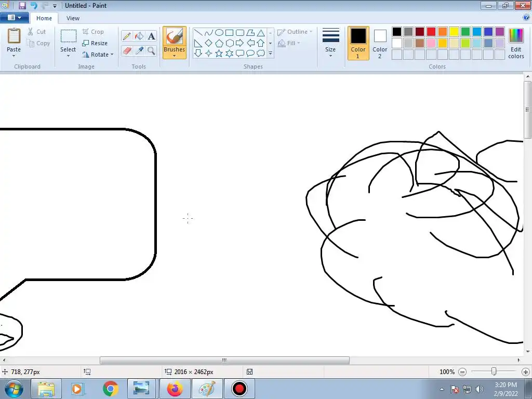Choose the Polygon shape
532x399 pixels.
point(250,33)
